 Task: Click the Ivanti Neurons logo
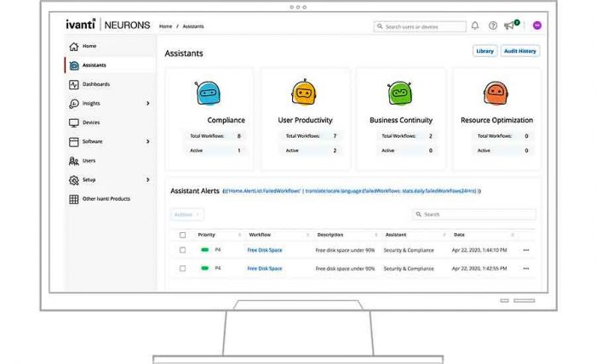pos(107,25)
